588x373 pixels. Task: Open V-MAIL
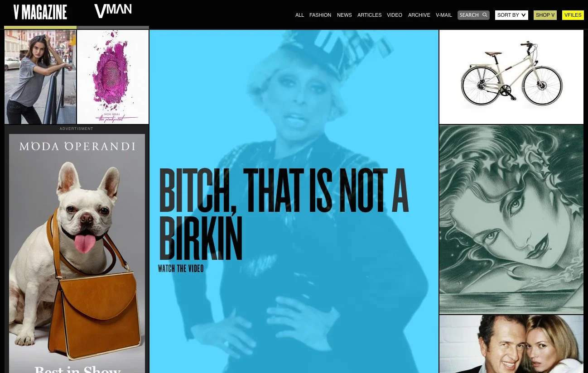click(443, 15)
